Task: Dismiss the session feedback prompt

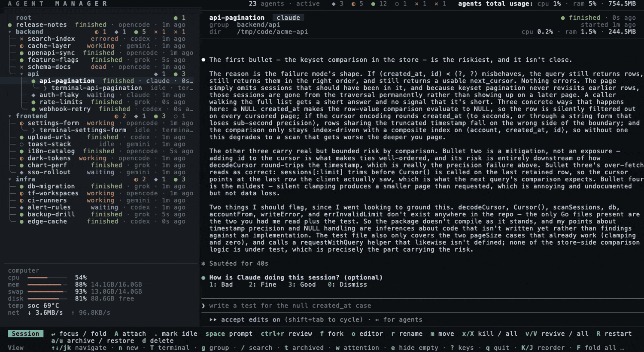Action: tap(347, 285)
